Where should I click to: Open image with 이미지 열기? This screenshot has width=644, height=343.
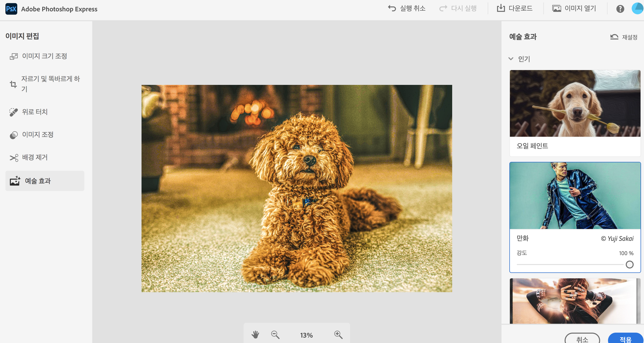[x=574, y=8]
